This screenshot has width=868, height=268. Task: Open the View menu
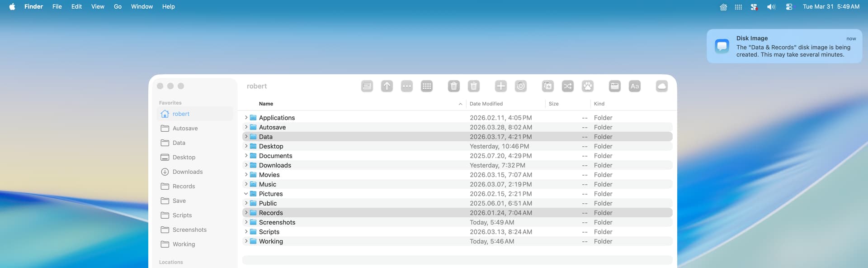click(98, 7)
